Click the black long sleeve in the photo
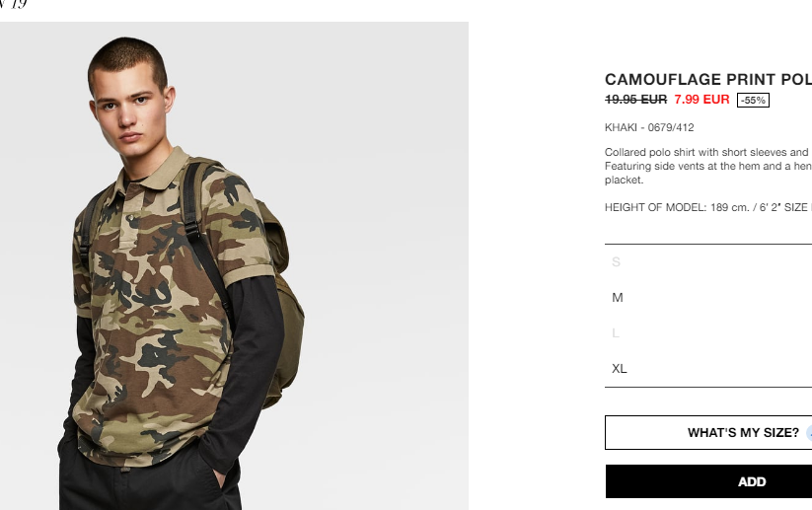Screen dimensions: 812x510 pos(254,362)
